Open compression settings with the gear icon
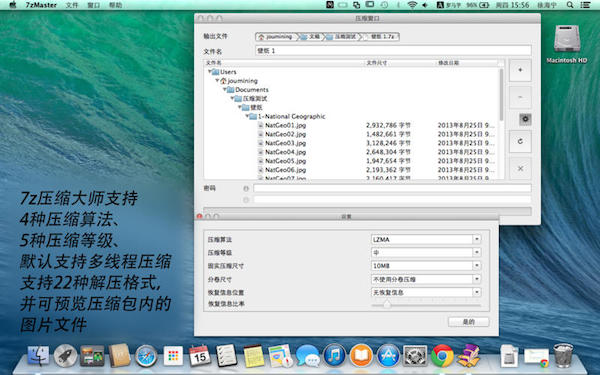 tap(525, 119)
